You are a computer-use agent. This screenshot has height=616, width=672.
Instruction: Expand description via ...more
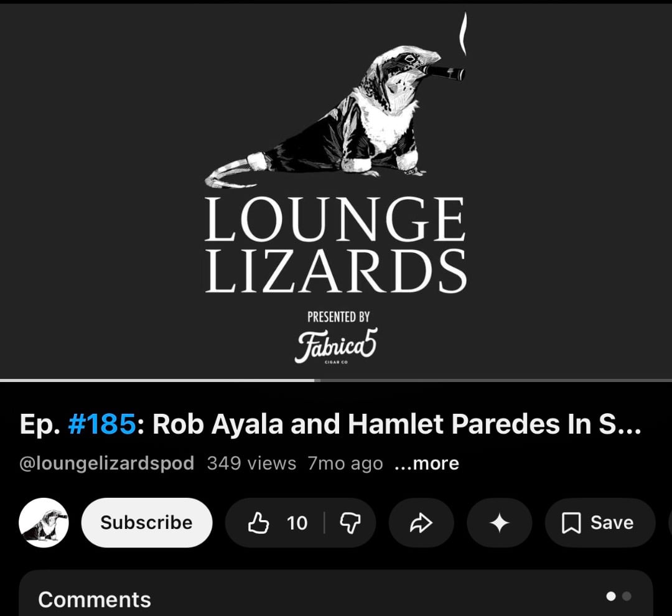point(426,464)
